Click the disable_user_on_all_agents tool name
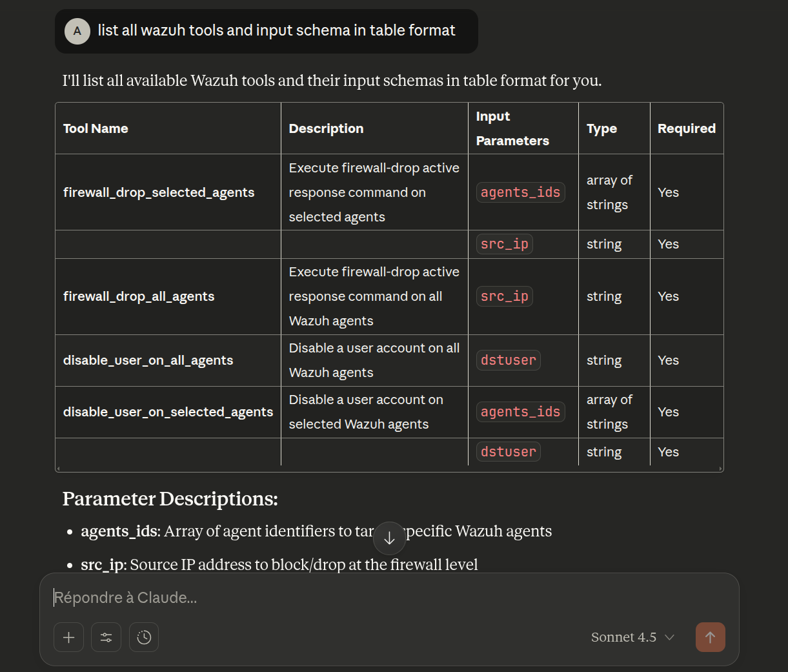Screen dimensions: 788x672 [148, 360]
